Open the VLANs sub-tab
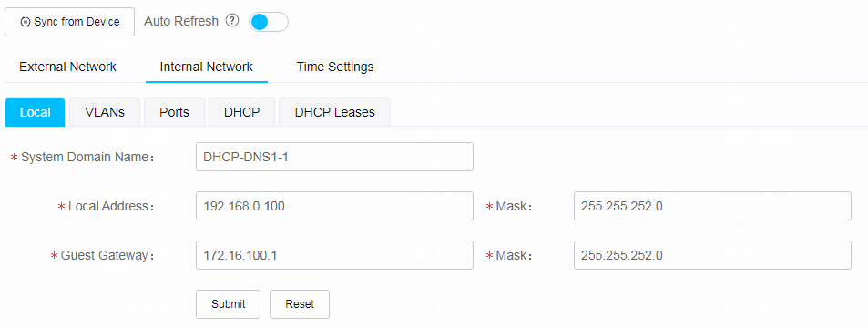 [x=105, y=112]
